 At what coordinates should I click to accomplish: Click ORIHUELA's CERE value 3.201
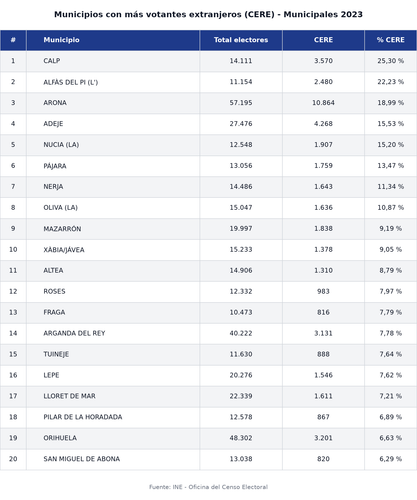tap(323, 438)
